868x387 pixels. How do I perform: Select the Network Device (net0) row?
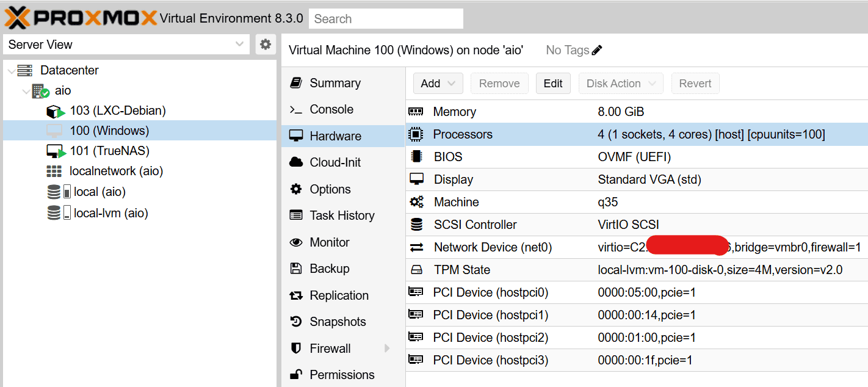pos(637,247)
